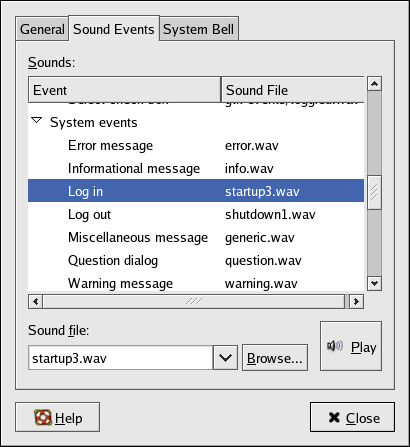Click the vertical scrollbar down arrow
Viewport: 410px width, 447px height.
point(374,283)
